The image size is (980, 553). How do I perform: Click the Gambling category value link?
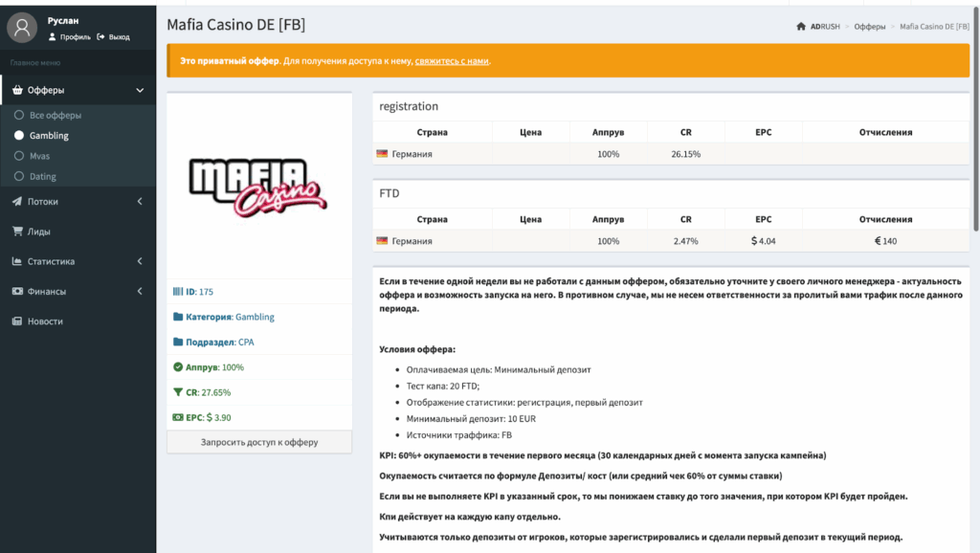[255, 317]
